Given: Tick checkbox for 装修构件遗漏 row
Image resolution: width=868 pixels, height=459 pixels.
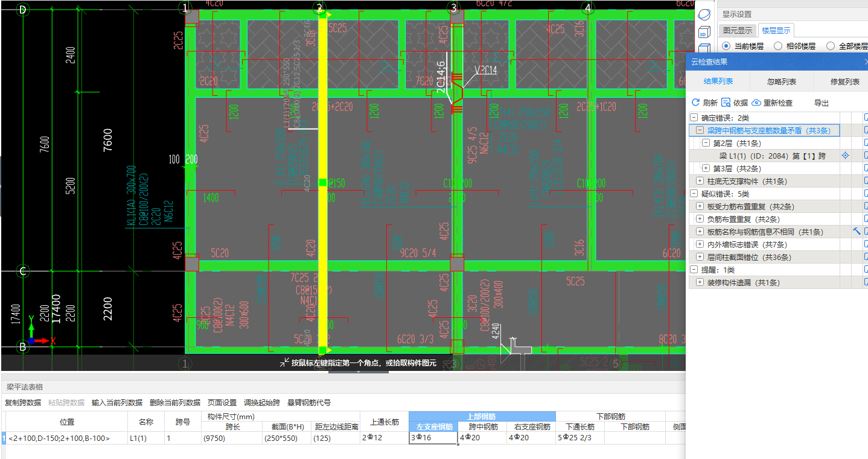Looking at the screenshot, I should coord(866,282).
